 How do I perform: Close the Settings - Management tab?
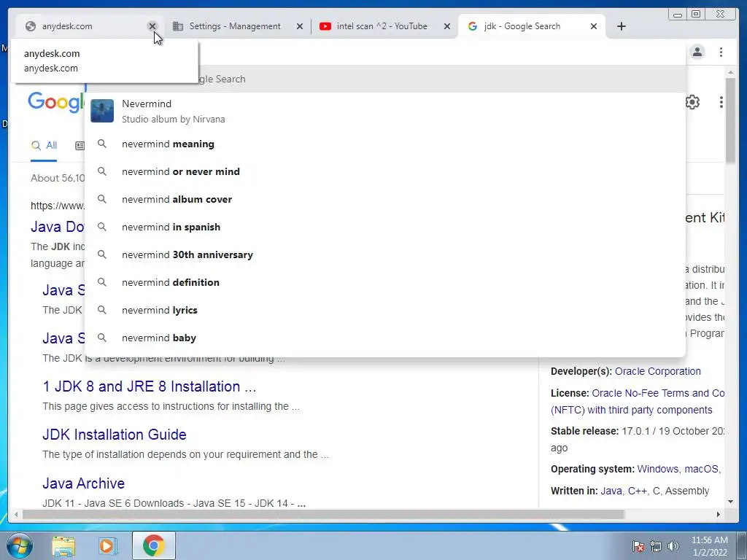(x=300, y=26)
